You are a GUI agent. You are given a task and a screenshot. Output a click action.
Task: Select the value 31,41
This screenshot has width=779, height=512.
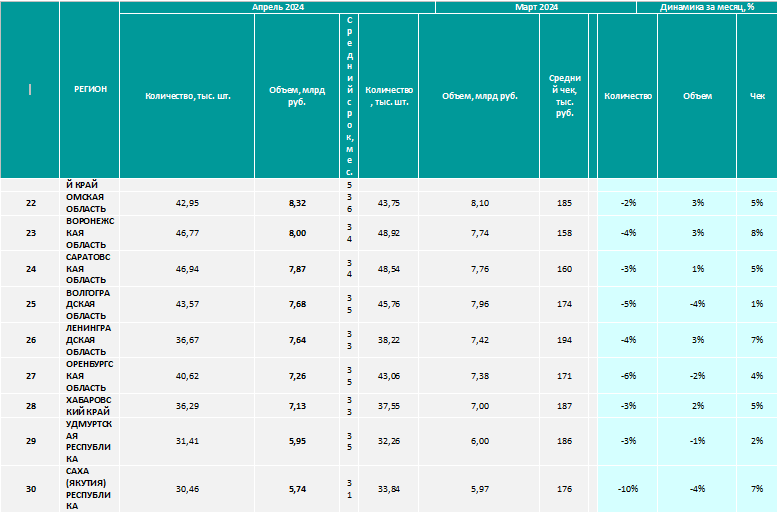pyautogui.click(x=187, y=441)
